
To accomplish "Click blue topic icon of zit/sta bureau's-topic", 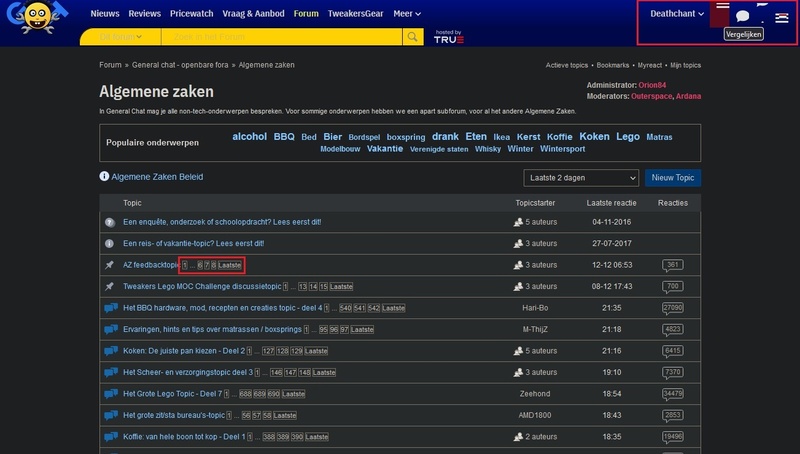I will [x=111, y=415].
